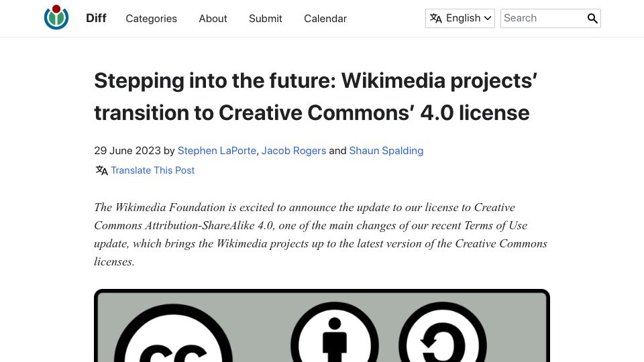The height and width of the screenshot is (362, 644).
Task: Click the article title heading
Action: pyautogui.click(x=316, y=97)
